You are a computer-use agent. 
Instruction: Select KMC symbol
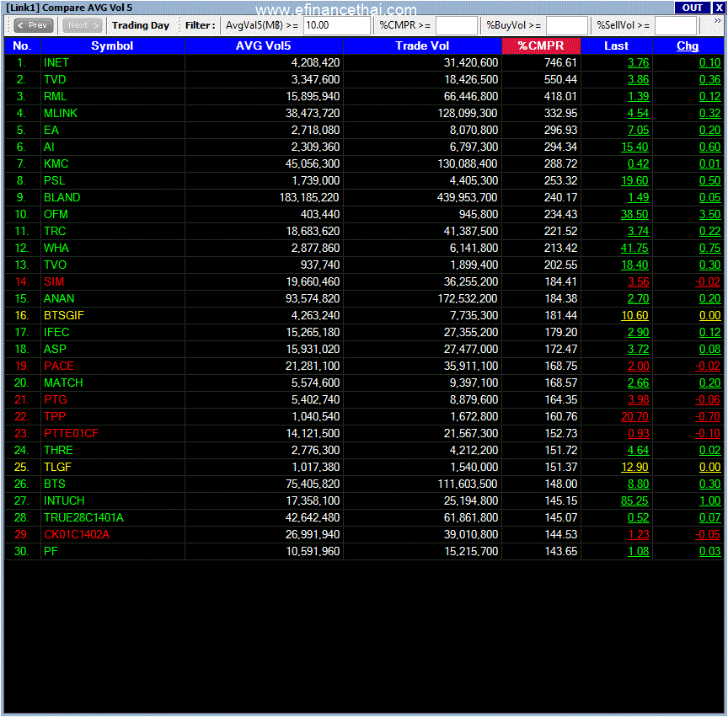pyautogui.click(x=56, y=163)
